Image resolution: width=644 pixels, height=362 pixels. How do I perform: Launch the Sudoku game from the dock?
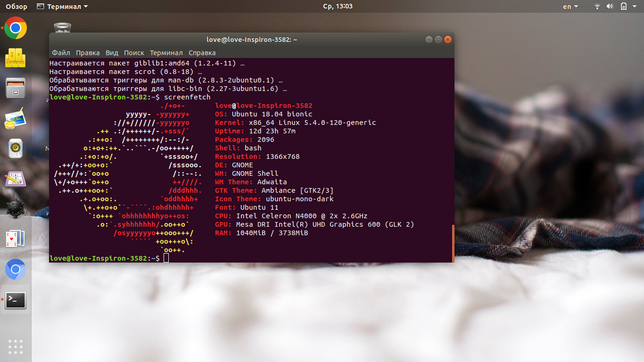click(16, 179)
